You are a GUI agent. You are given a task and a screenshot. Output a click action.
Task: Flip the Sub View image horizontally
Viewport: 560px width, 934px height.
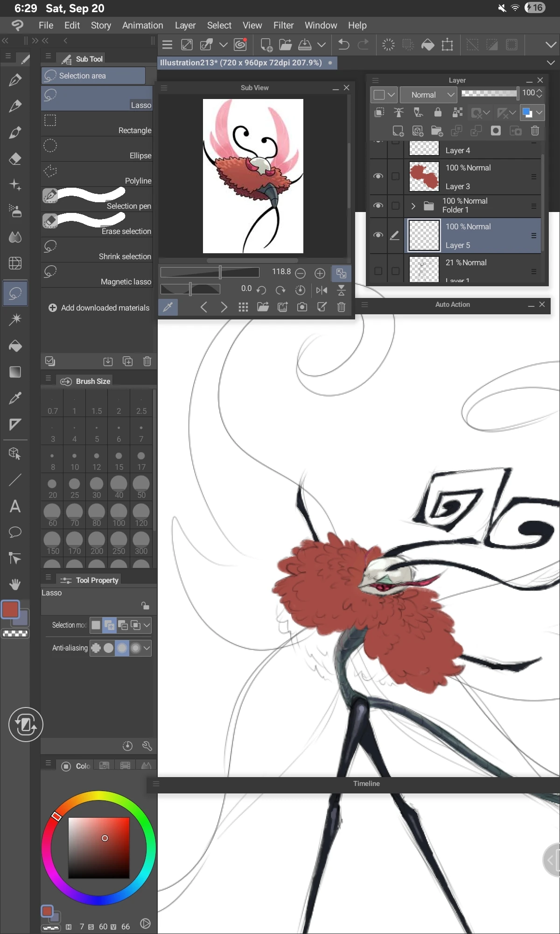coord(322,290)
